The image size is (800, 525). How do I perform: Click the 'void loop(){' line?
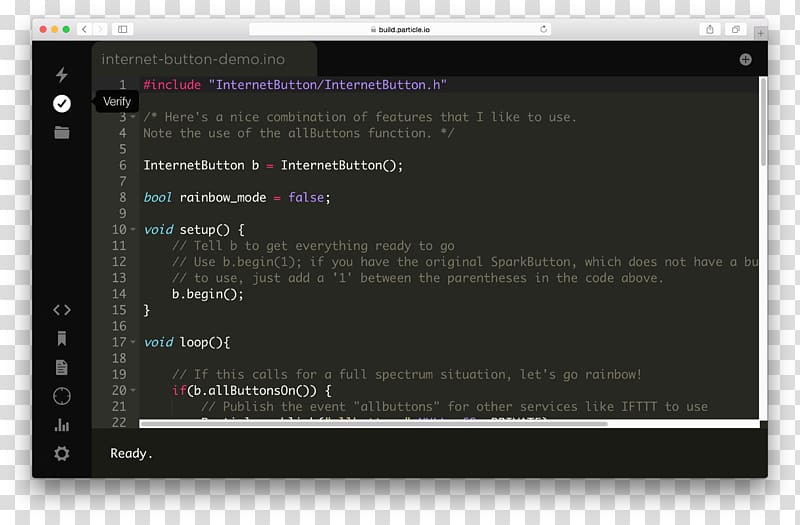pos(187,342)
